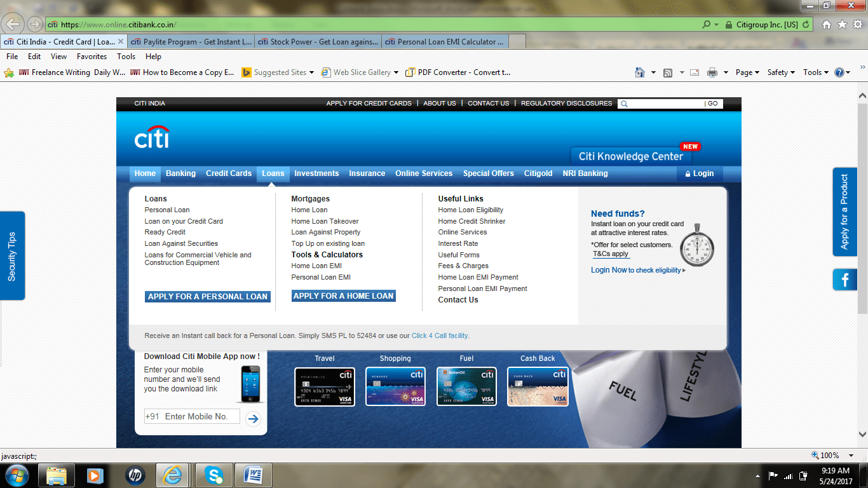This screenshot has height=488, width=868.
Task: Click the Internet Explorer taskbar icon
Action: pyautogui.click(x=172, y=475)
